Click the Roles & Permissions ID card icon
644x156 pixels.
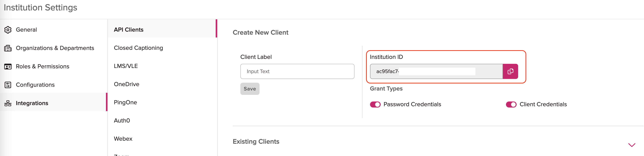(x=8, y=66)
